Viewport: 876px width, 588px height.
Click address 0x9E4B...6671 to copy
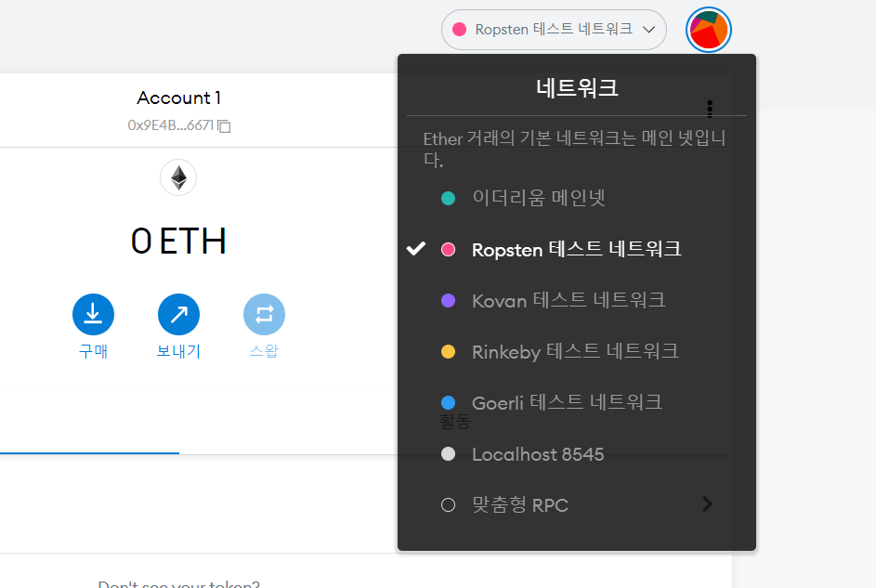170,125
